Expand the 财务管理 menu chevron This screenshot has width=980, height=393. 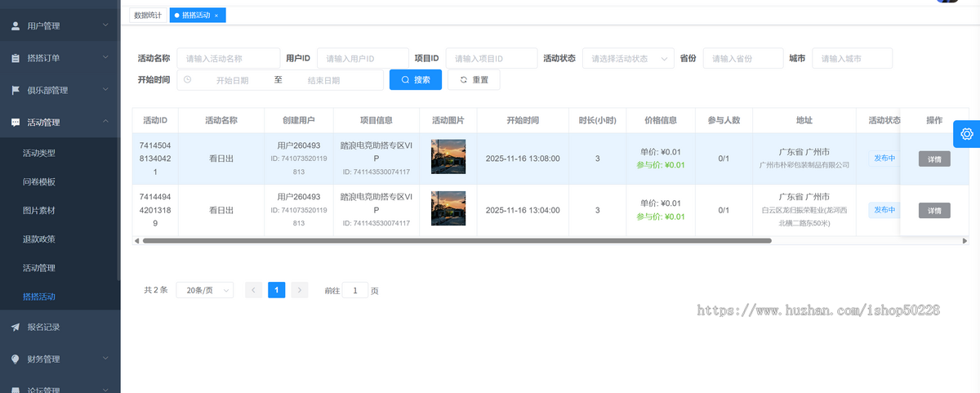point(105,359)
